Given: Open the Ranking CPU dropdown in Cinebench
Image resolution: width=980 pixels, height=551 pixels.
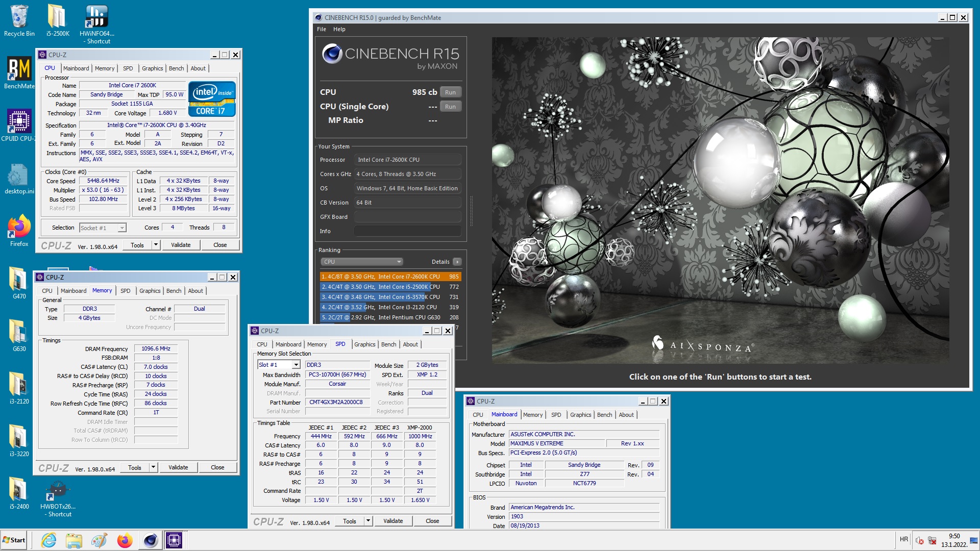Looking at the screenshot, I should pyautogui.click(x=362, y=262).
